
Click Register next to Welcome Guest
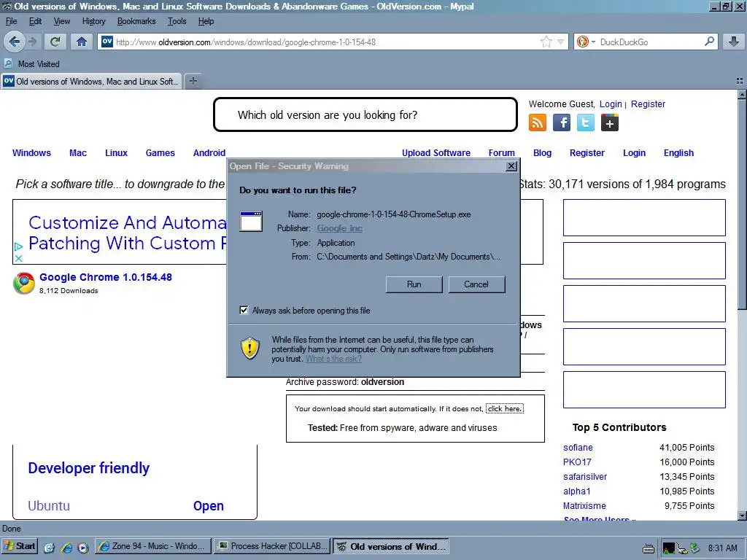648,104
